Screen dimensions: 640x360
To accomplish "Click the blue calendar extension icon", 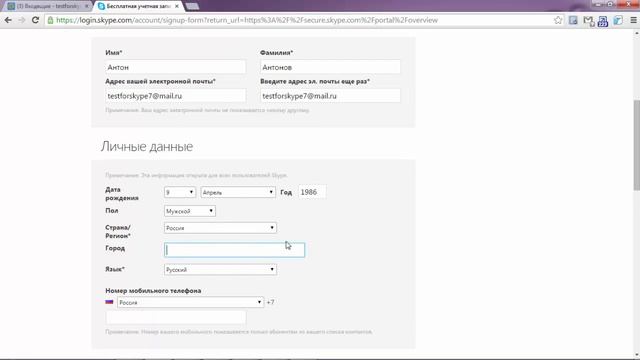I will pos(603,21).
